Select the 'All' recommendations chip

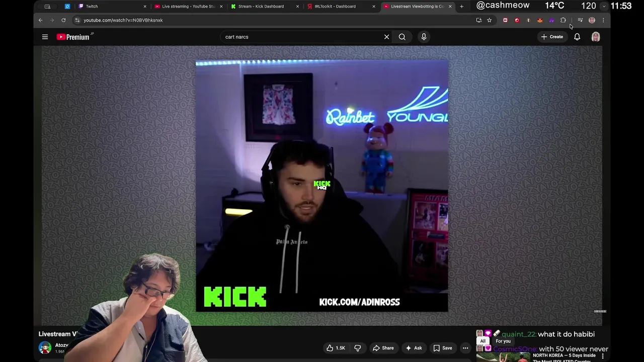(482, 341)
